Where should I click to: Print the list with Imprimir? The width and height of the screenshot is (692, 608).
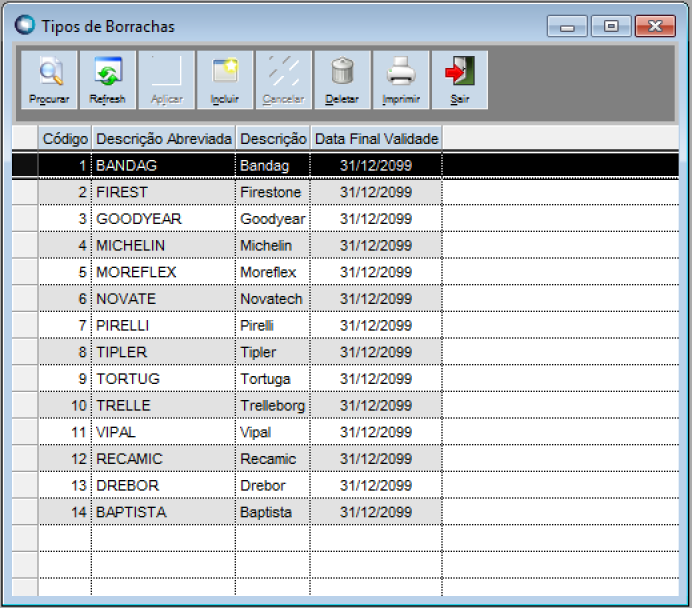(x=401, y=79)
